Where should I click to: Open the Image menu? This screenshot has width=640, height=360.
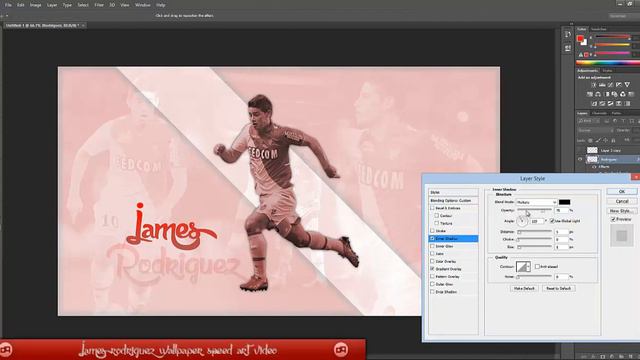36,5
